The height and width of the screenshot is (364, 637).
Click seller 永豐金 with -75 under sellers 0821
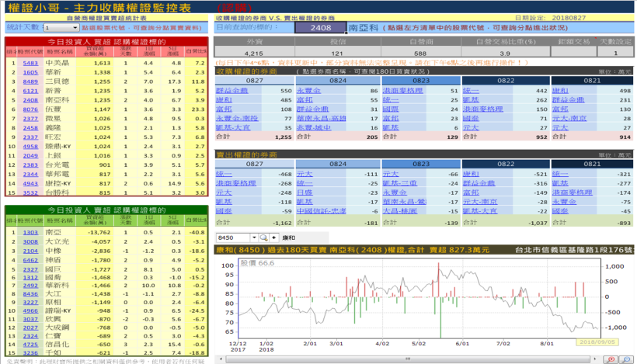[564, 202]
